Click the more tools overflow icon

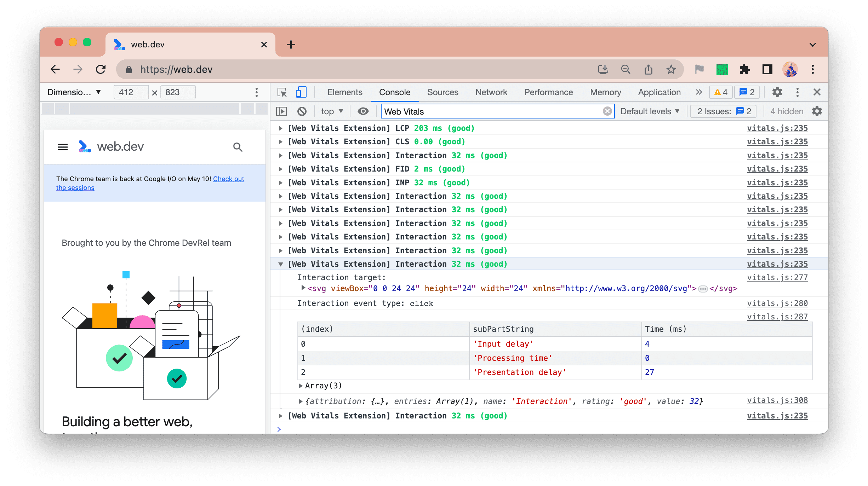697,92
